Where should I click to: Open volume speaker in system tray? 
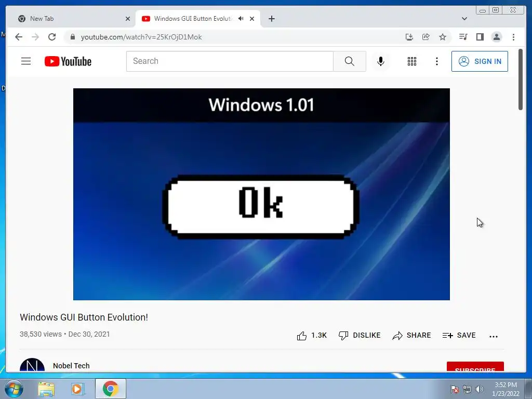pyautogui.click(x=480, y=389)
